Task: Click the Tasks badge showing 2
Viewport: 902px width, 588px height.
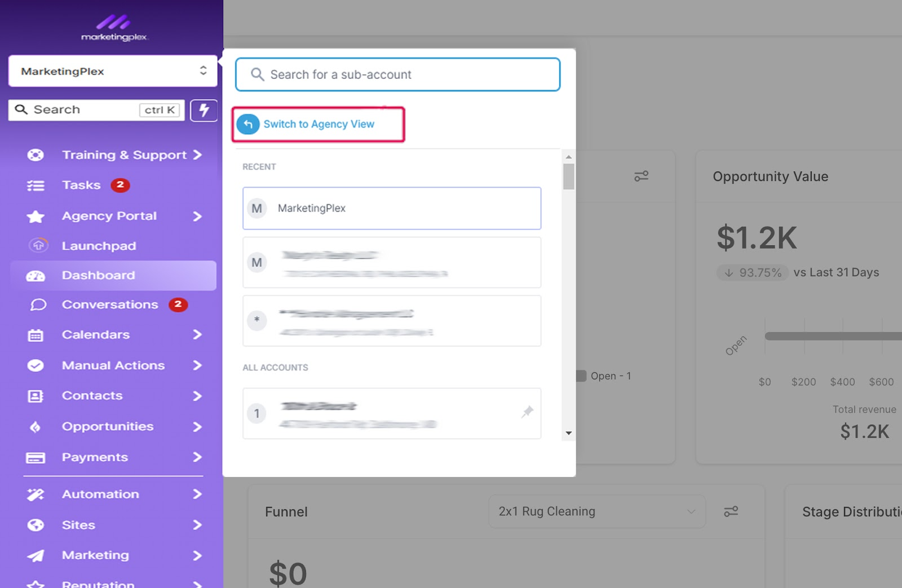Action: [x=120, y=185]
